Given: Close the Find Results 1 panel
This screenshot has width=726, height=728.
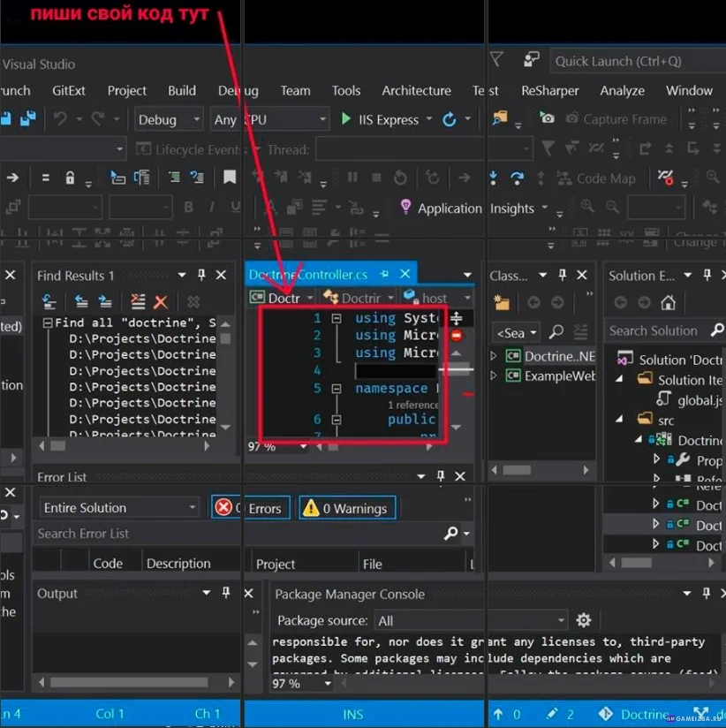Looking at the screenshot, I should pyautogui.click(x=221, y=275).
